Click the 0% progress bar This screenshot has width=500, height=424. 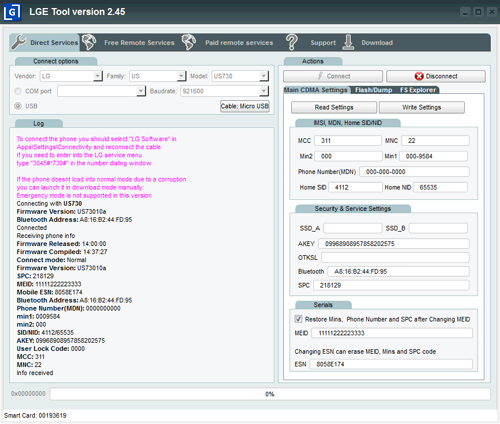[270, 394]
